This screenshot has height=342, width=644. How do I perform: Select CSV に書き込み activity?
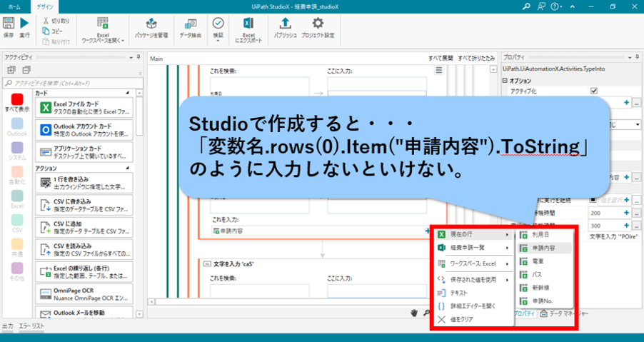click(84, 206)
